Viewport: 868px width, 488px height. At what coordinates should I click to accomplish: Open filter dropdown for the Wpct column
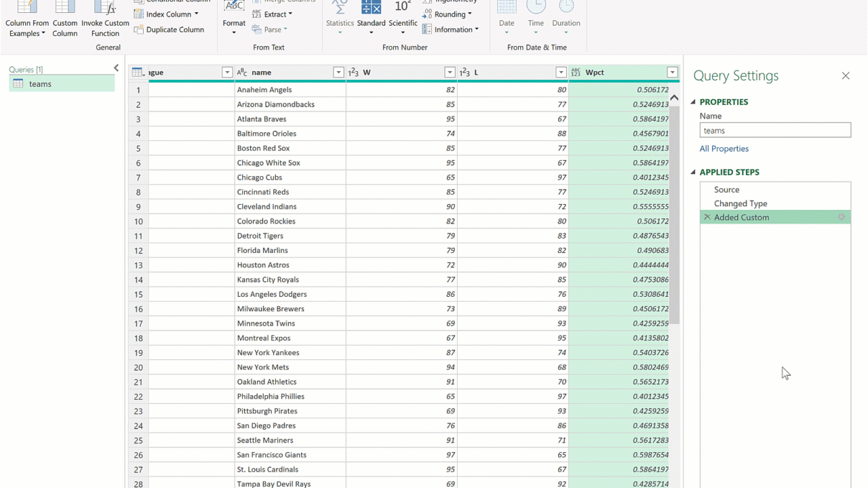coord(672,73)
